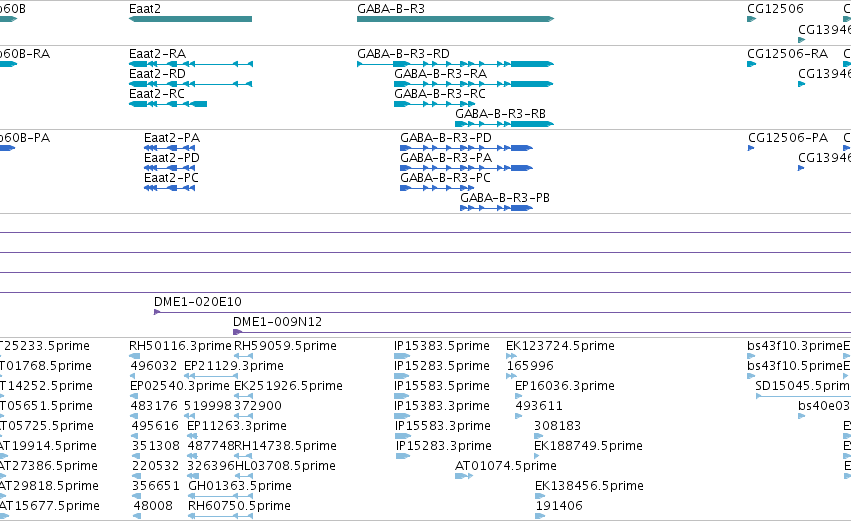Viewport: 851px width, 521px height.
Task: Select the GABA-B-R3 gene span bar
Action: pyautogui.click(x=455, y=19)
